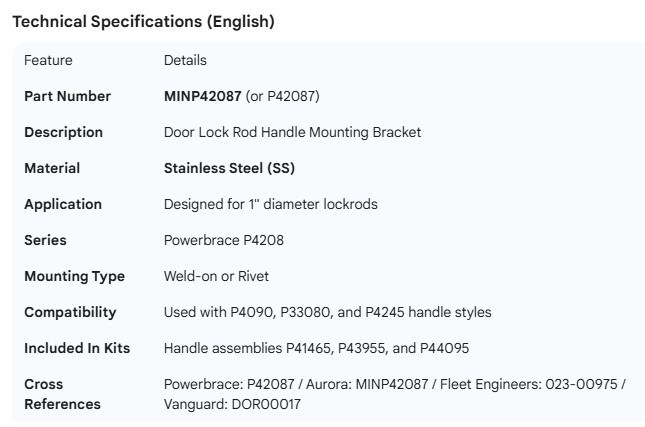Viewport: 645px width, 427px height.
Task: Click the bold MINP42087 part number
Action: 202,96
